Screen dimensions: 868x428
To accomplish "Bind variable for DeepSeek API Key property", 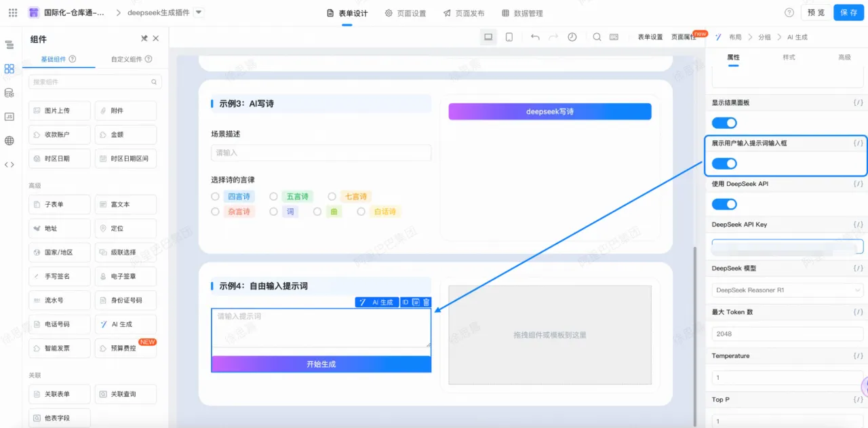I will tap(858, 225).
